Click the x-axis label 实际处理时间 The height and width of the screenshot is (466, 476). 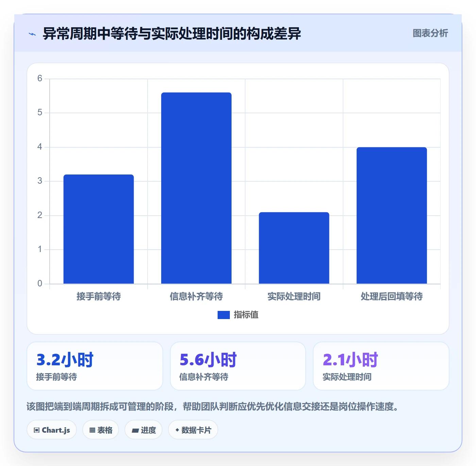coord(294,297)
